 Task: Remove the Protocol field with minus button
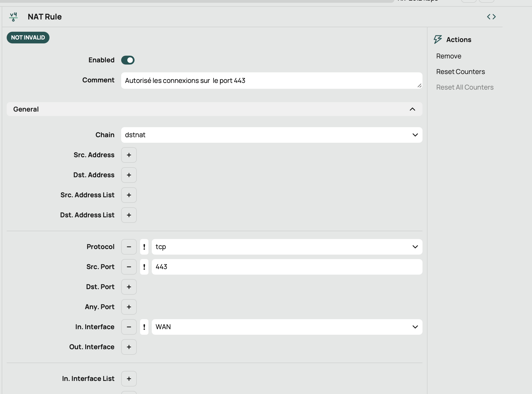tap(129, 247)
